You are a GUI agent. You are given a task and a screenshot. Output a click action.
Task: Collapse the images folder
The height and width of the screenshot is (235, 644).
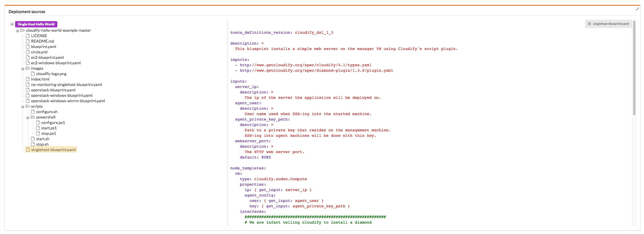(23, 69)
